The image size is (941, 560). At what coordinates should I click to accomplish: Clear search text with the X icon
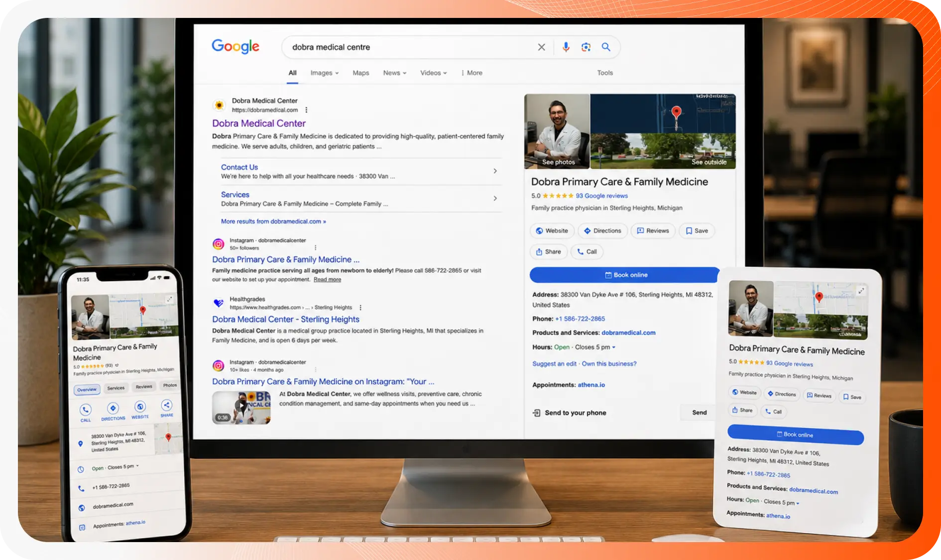(x=541, y=47)
